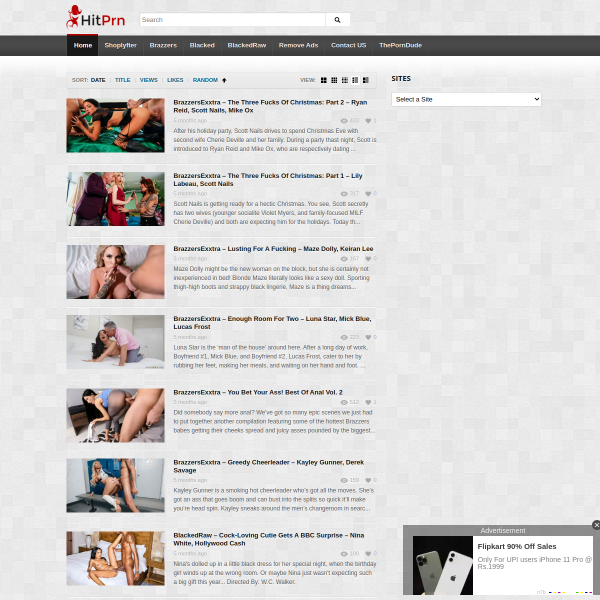The image size is (600, 600).
Task: Sort posts by LIKES
Action: point(175,80)
